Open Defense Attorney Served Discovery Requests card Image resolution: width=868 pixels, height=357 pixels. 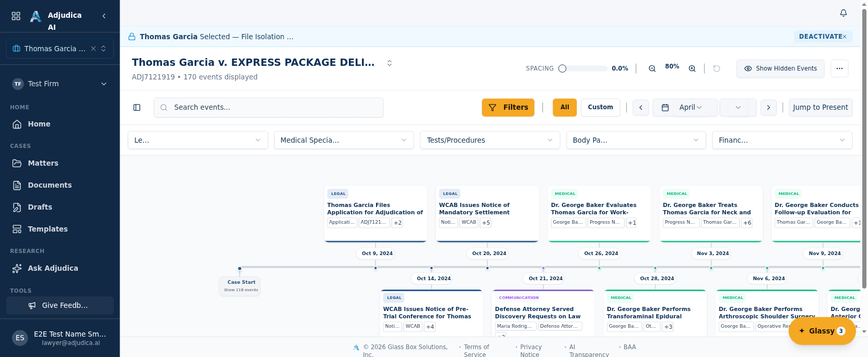543,313
